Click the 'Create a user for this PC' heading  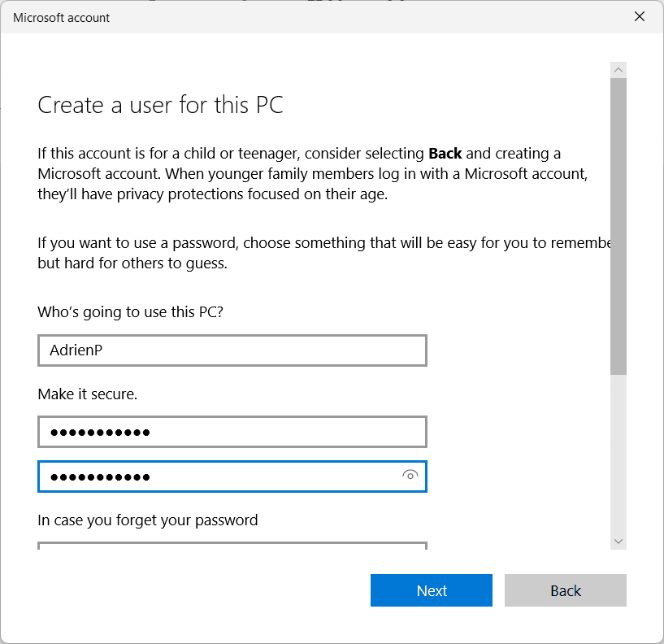pos(160,105)
